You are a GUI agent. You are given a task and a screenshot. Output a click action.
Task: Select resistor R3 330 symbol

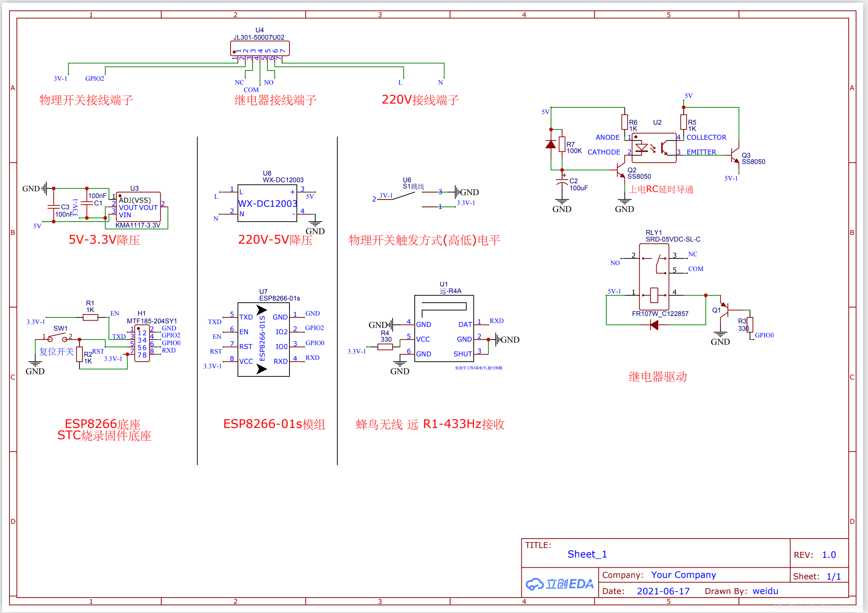point(750,325)
